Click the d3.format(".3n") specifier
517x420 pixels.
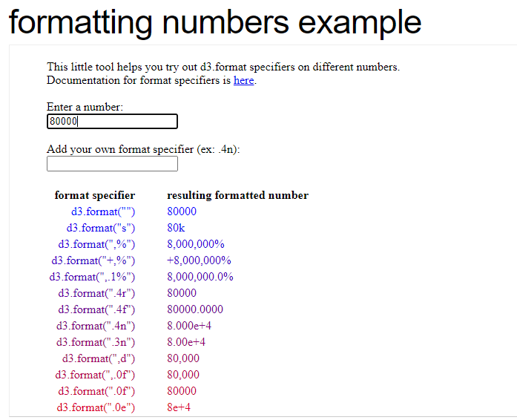click(96, 342)
